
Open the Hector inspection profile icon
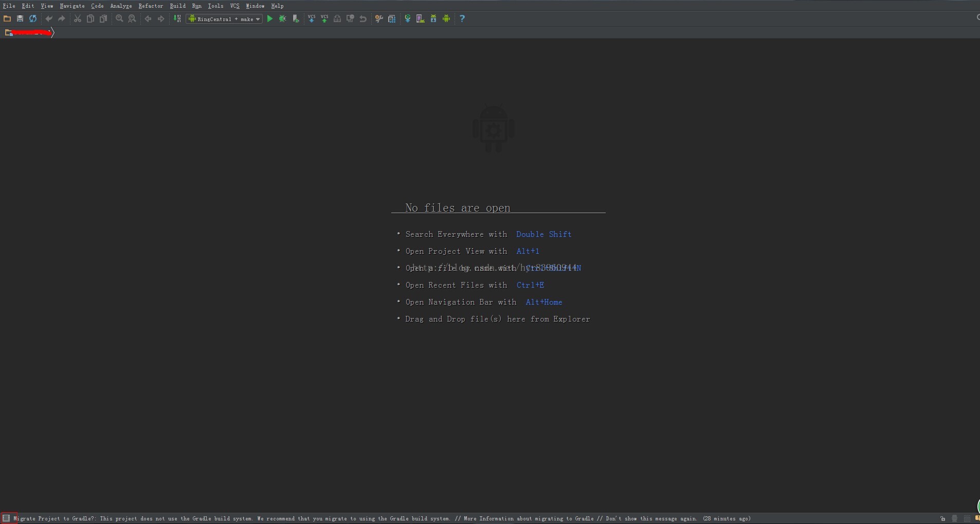click(955, 518)
